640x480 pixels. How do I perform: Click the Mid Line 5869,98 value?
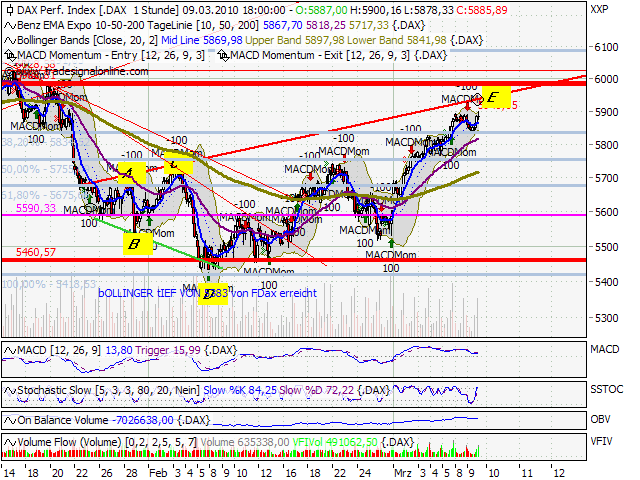[x=202, y=40]
